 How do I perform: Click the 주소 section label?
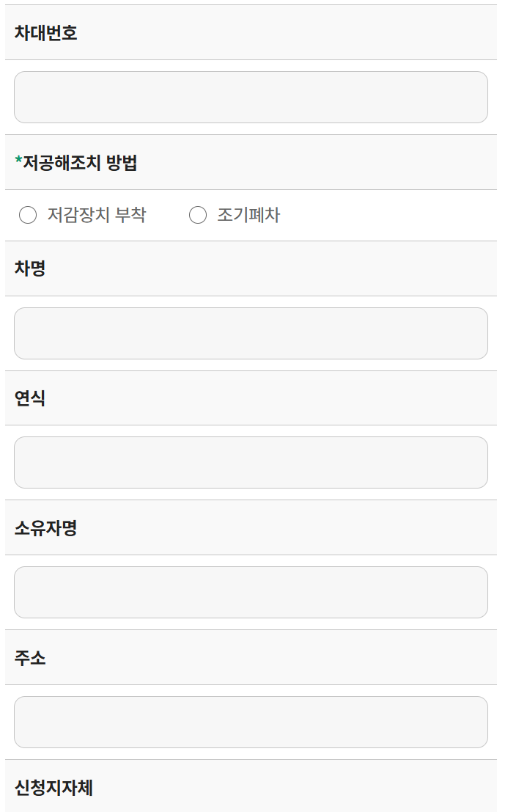29,657
